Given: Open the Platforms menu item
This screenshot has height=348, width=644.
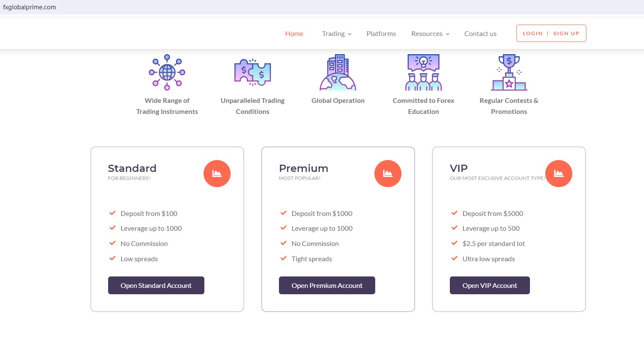Looking at the screenshot, I should click(381, 34).
